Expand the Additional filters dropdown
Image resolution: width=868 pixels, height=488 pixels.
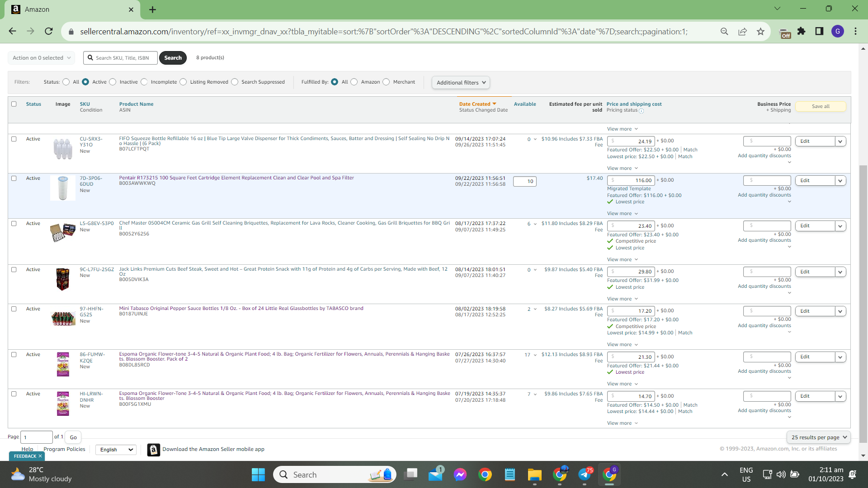[x=461, y=83]
